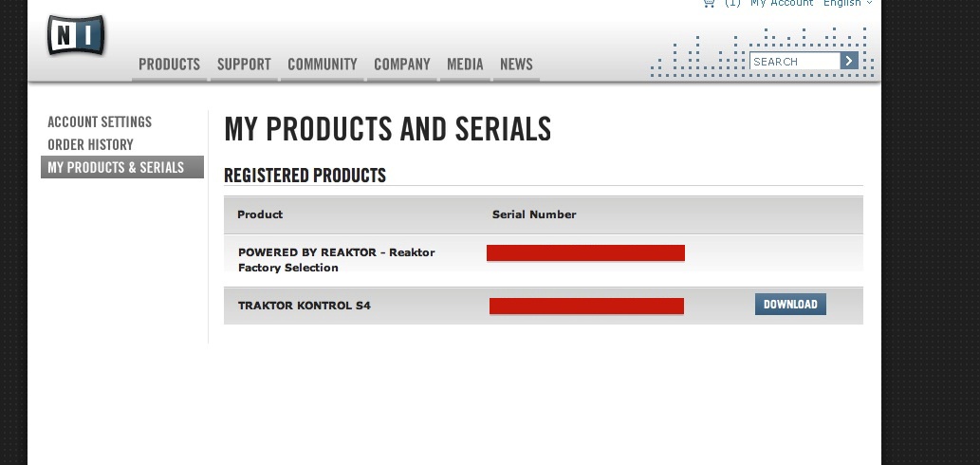
Task: Submit search with the arrow button
Action: click(x=849, y=61)
